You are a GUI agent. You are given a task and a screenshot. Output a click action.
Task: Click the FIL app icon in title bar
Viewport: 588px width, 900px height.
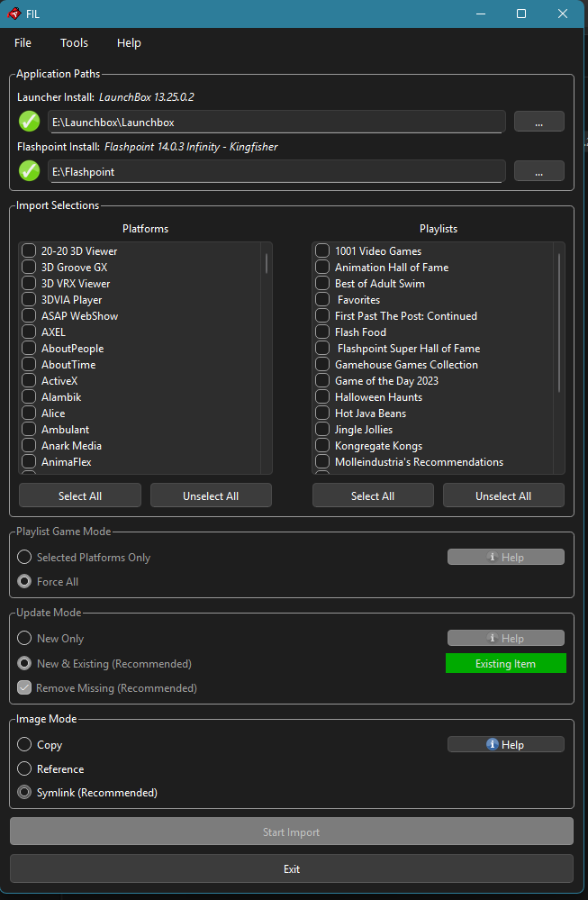coord(14,14)
